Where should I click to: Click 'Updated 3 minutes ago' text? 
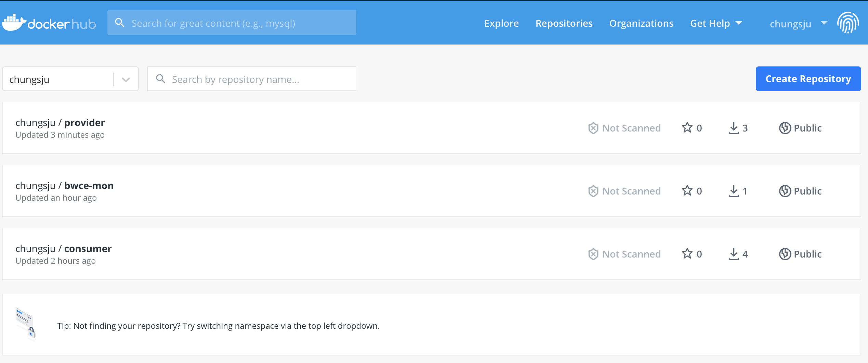click(x=60, y=135)
